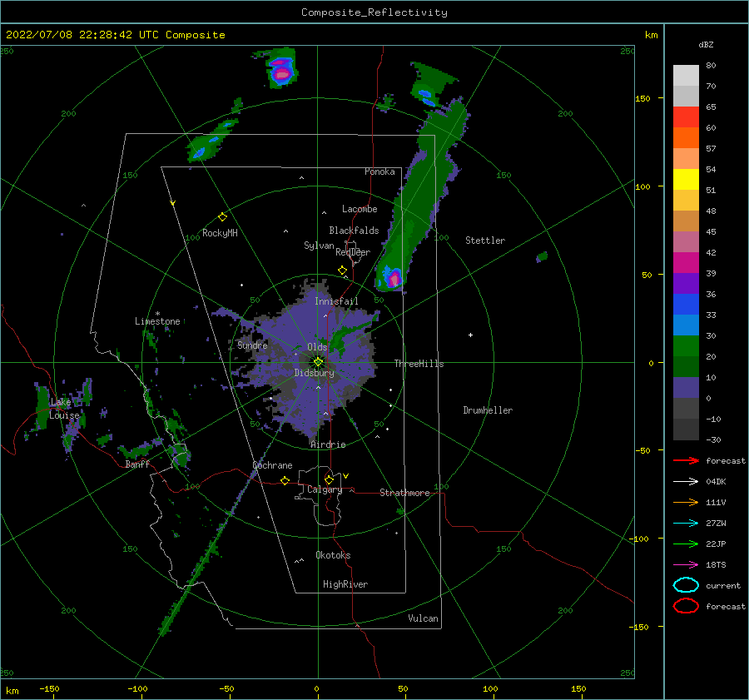Click the lightest gray swatch at scale top
This screenshot has height=700, width=749.
point(686,75)
